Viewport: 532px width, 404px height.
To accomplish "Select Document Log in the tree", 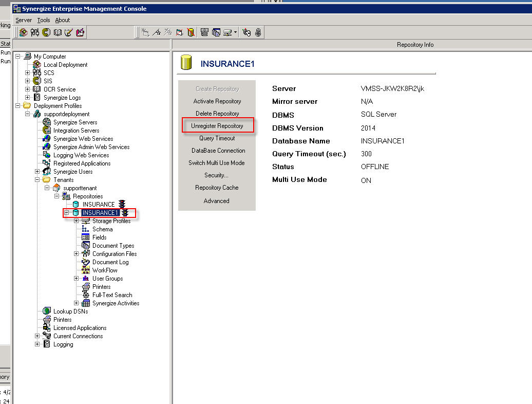I will click(110, 262).
